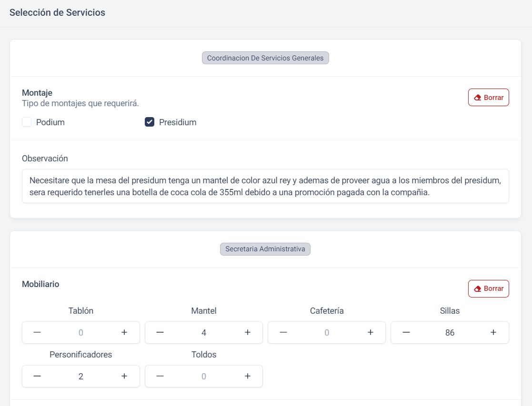Click the Borrar button in the Montaje section

tap(489, 97)
